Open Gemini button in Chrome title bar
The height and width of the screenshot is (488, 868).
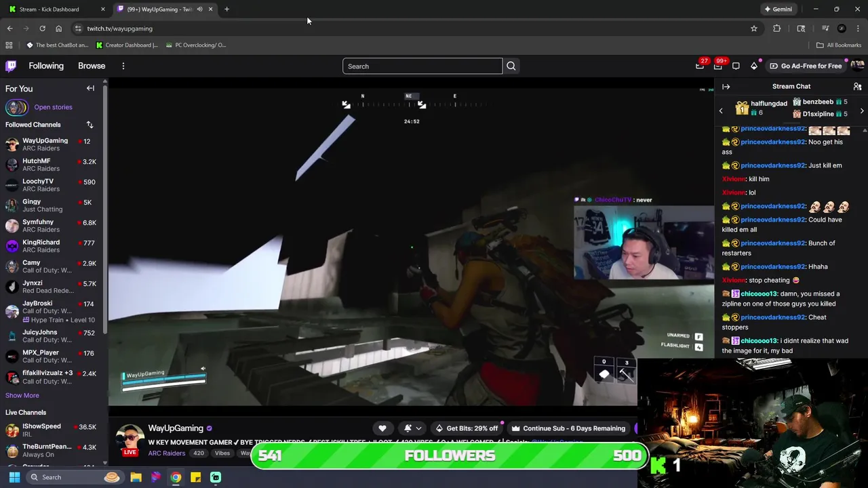click(778, 9)
